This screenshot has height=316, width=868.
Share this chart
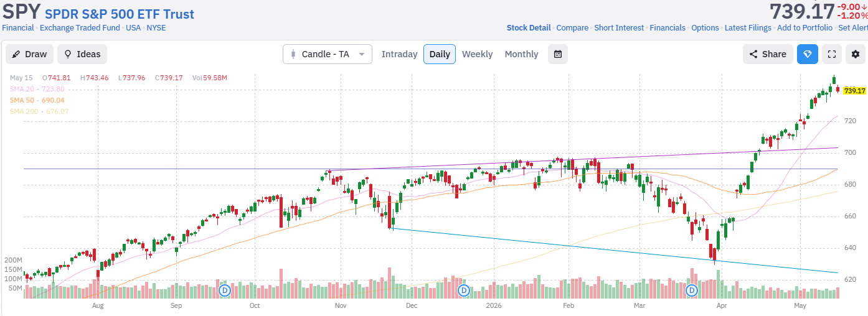(768, 54)
